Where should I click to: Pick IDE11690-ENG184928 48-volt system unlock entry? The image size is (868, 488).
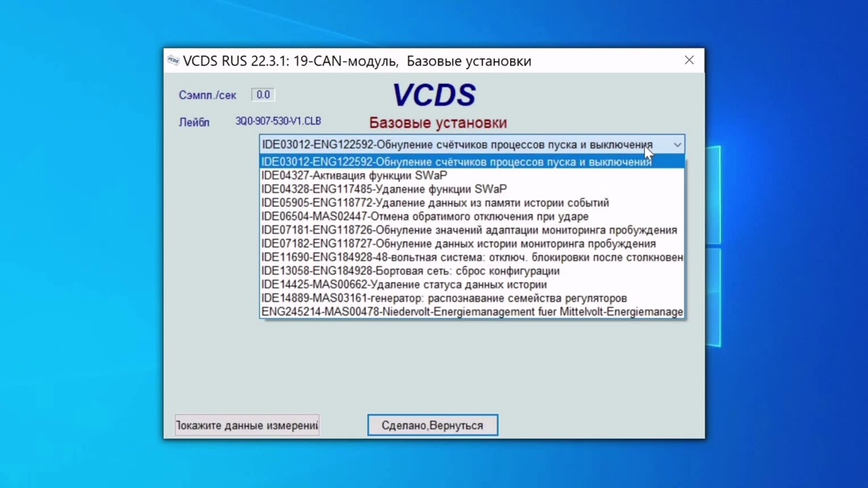(x=472, y=258)
